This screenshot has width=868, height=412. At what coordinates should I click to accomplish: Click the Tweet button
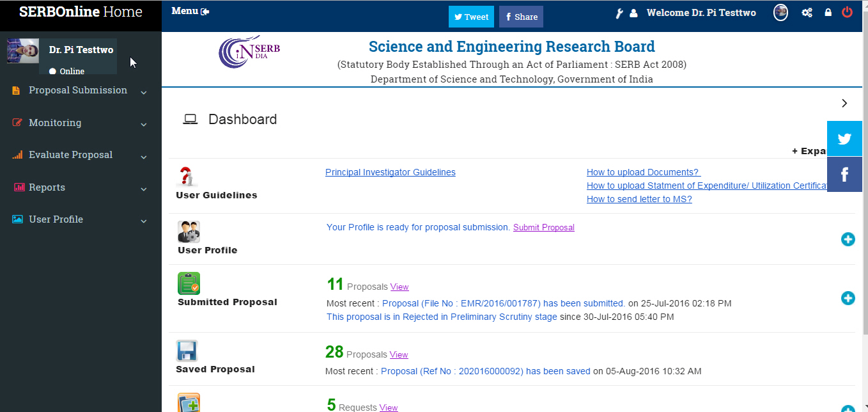tap(471, 17)
